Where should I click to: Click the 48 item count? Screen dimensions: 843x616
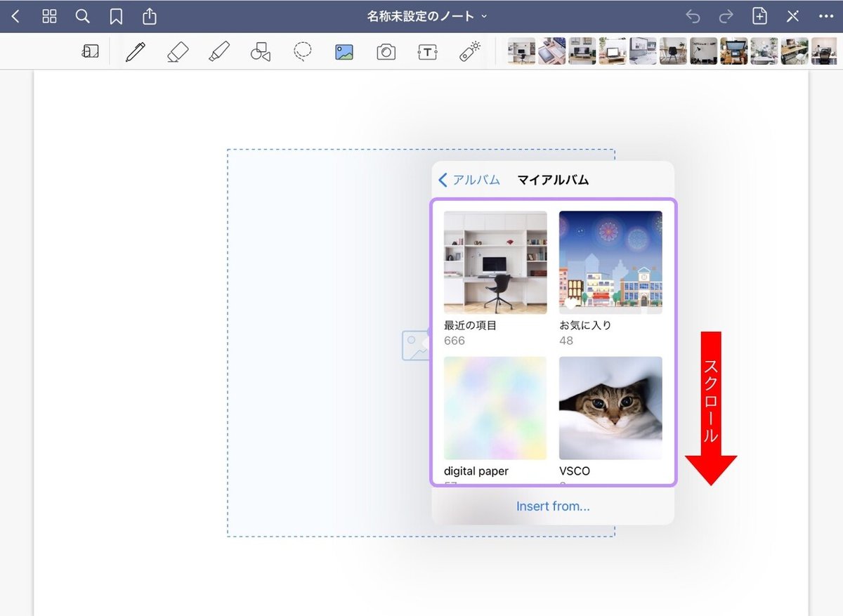pyautogui.click(x=566, y=341)
